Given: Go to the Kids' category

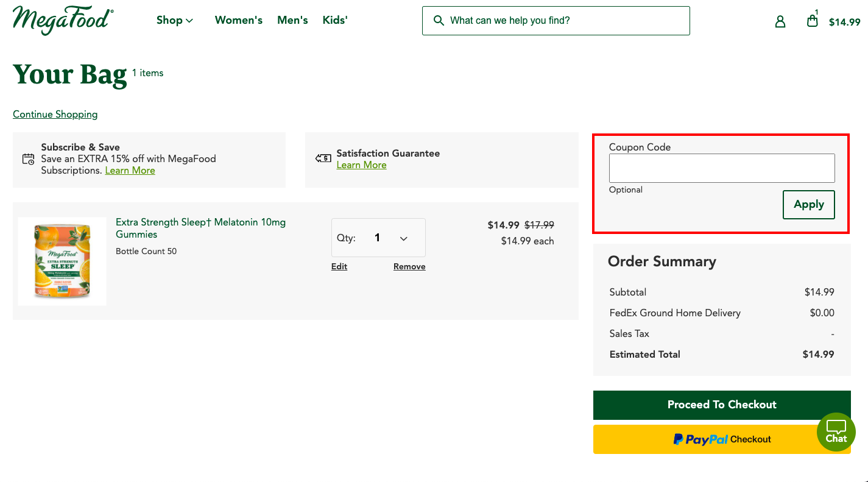Looking at the screenshot, I should coord(335,20).
